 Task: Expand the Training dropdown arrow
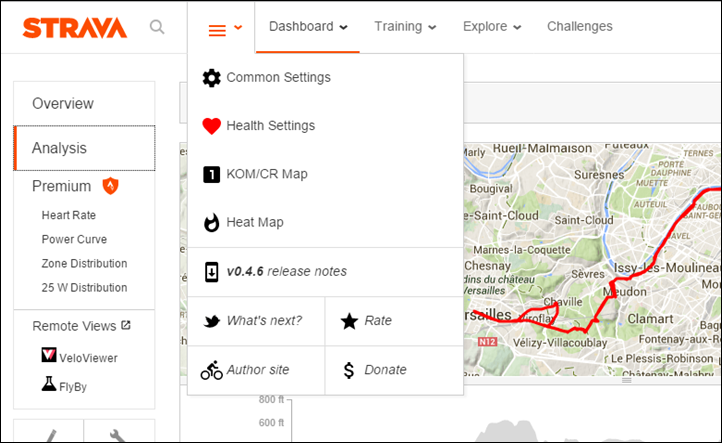[x=432, y=28]
